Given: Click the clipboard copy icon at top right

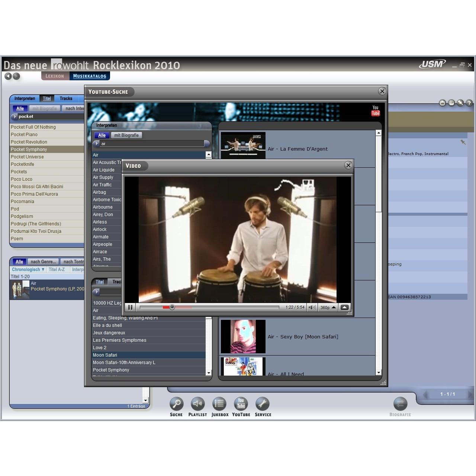Looking at the screenshot, I should (x=442, y=103).
